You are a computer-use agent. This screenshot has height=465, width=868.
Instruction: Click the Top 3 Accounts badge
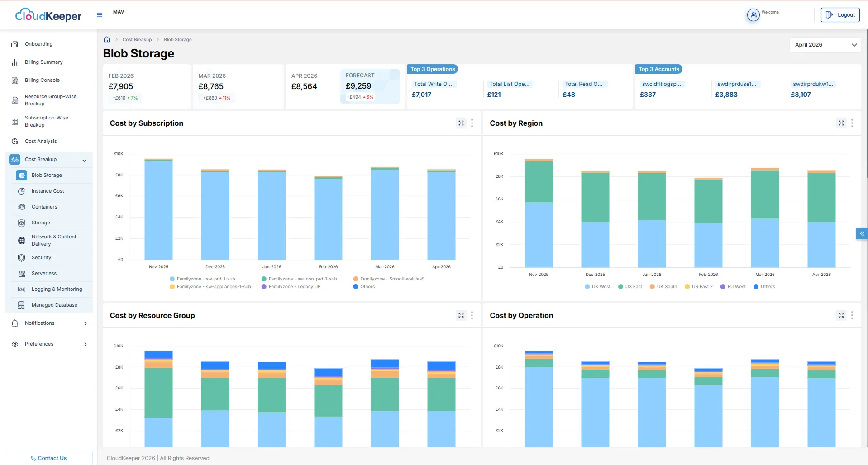pos(658,69)
